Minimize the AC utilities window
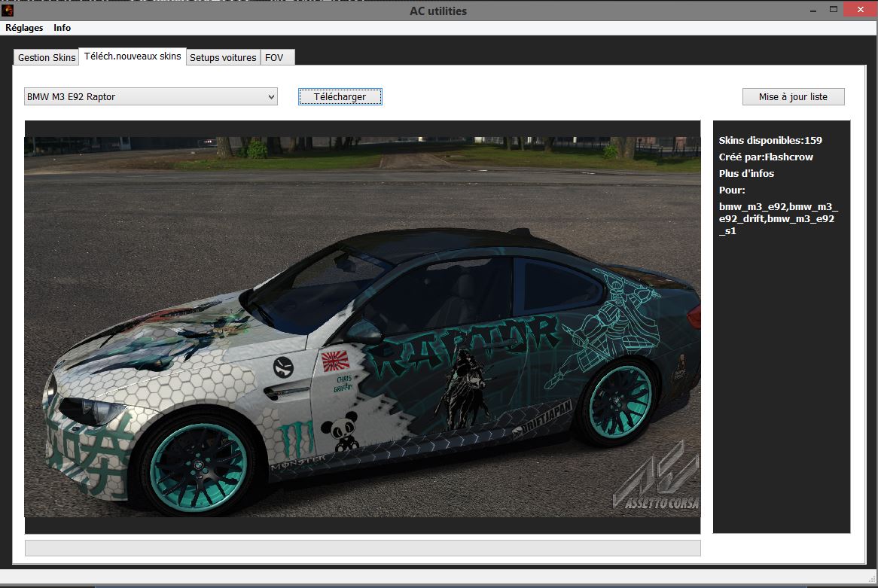 812,10
